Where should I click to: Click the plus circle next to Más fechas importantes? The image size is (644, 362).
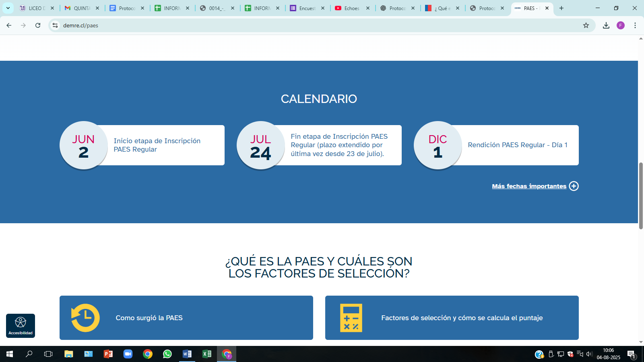tap(574, 186)
